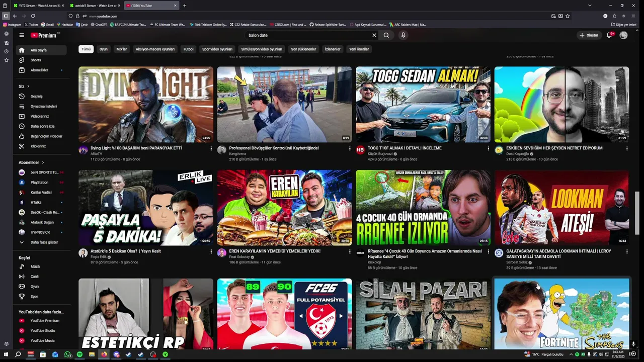The width and height of the screenshot is (644, 362).
Task: Expand the Abonelikler heading chevron
Action: tap(43, 162)
